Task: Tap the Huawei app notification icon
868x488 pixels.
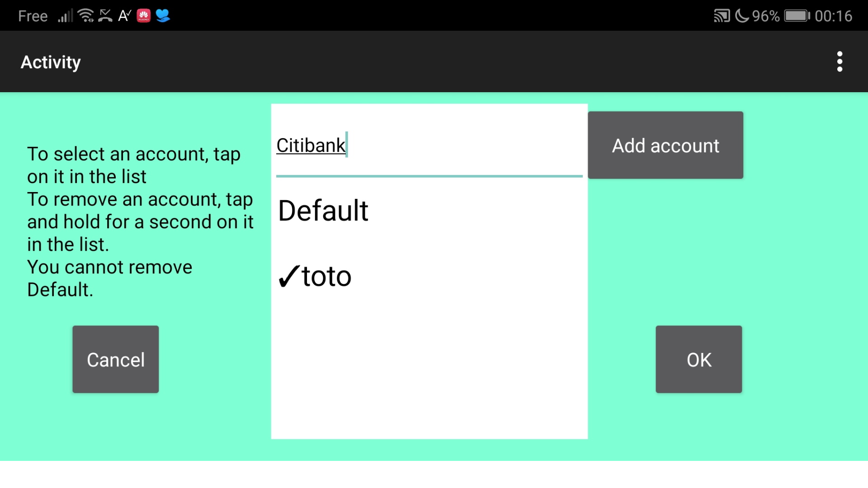Action: tap(144, 16)
